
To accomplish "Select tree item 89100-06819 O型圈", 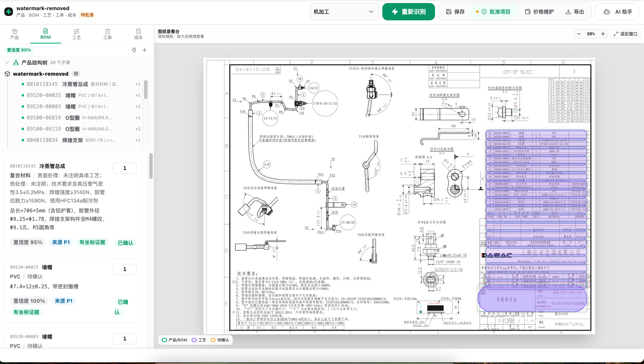I will tap(81, 118).
